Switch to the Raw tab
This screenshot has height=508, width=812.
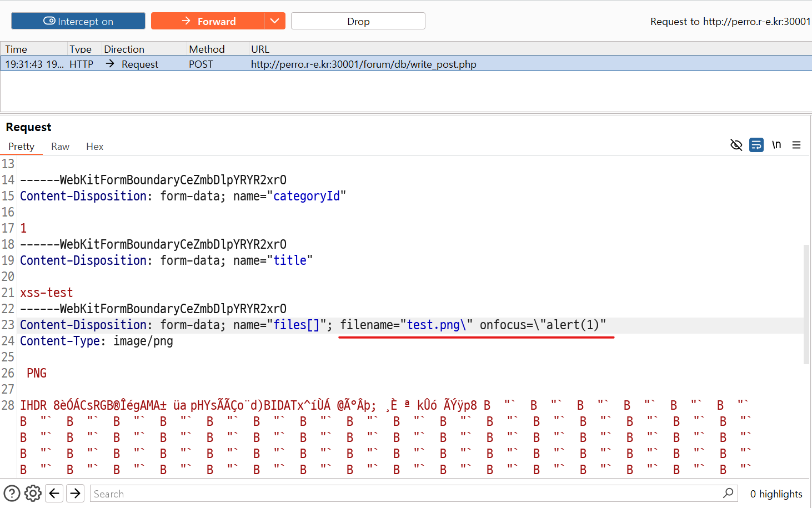[x=60, y=147]
